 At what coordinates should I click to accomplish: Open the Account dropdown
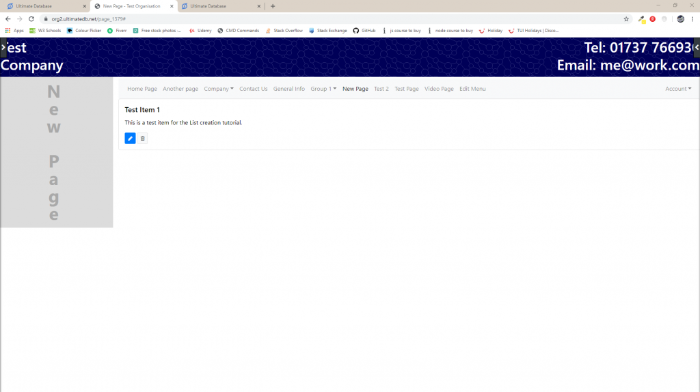point(678,89)
